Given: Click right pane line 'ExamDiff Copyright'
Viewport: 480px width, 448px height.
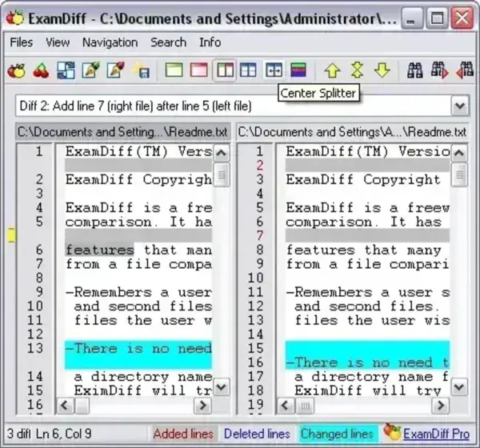Looking at the screenshot, I should click(x=363, y=180).
